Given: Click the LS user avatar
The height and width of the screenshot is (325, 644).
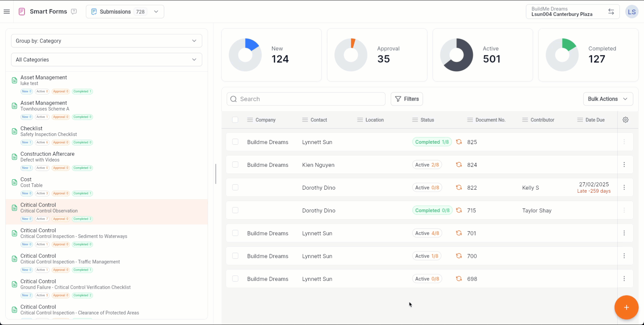Looking at the screenshot, I should click(x=632, y=12).
